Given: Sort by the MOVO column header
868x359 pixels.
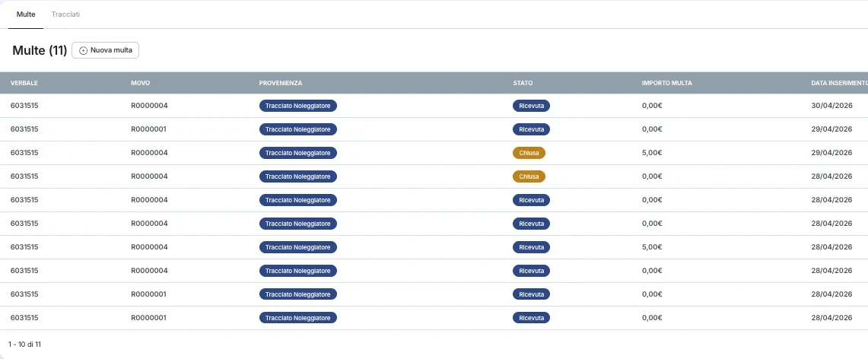Looking at the screenshot, I should click(x=141, y=83).
